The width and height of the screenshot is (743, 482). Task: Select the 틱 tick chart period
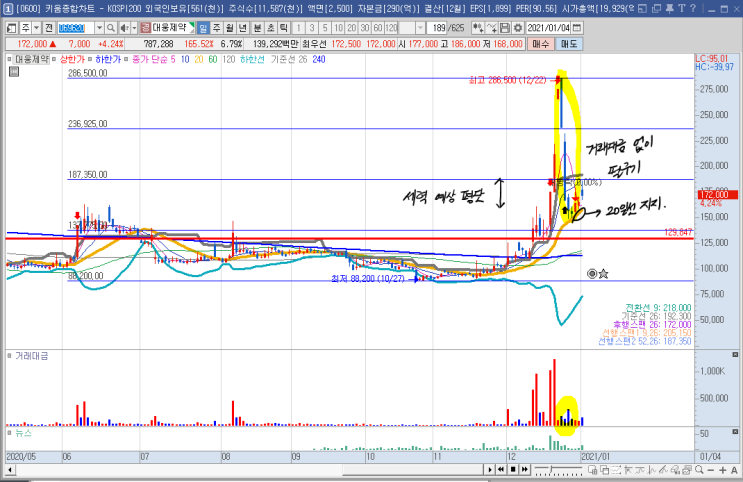[x=284, y=28]
